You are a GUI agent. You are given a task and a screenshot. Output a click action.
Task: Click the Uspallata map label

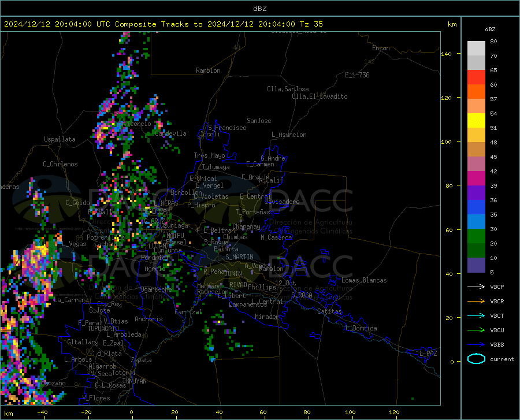(60, 139)
